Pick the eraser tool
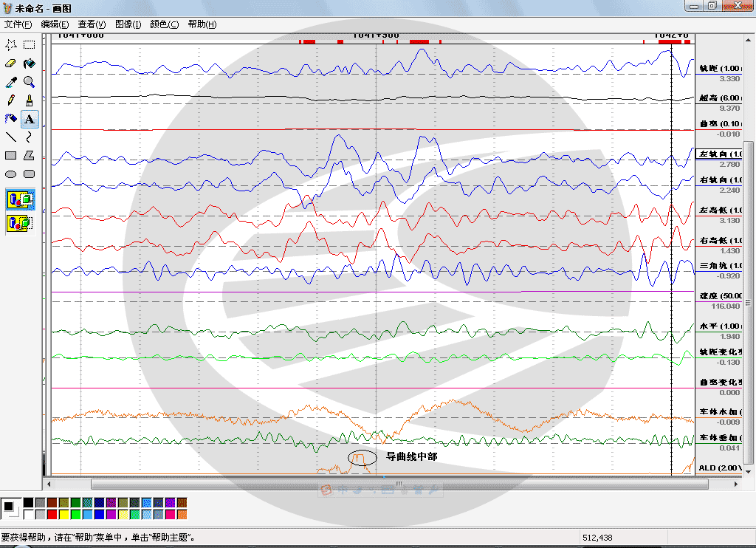The height and width of the screenshot is (548, 756). pyautogui.click(x=11, y=64)
